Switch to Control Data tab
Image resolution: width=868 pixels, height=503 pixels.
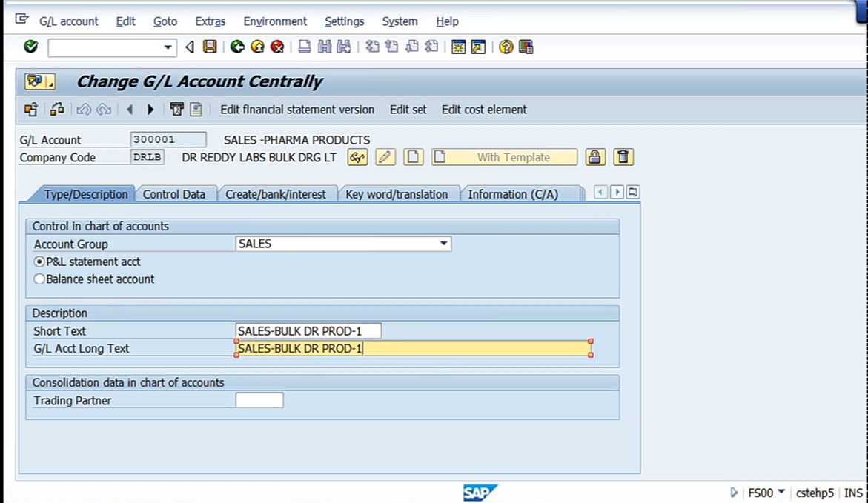pyautogui.click(x=174, y=194)
